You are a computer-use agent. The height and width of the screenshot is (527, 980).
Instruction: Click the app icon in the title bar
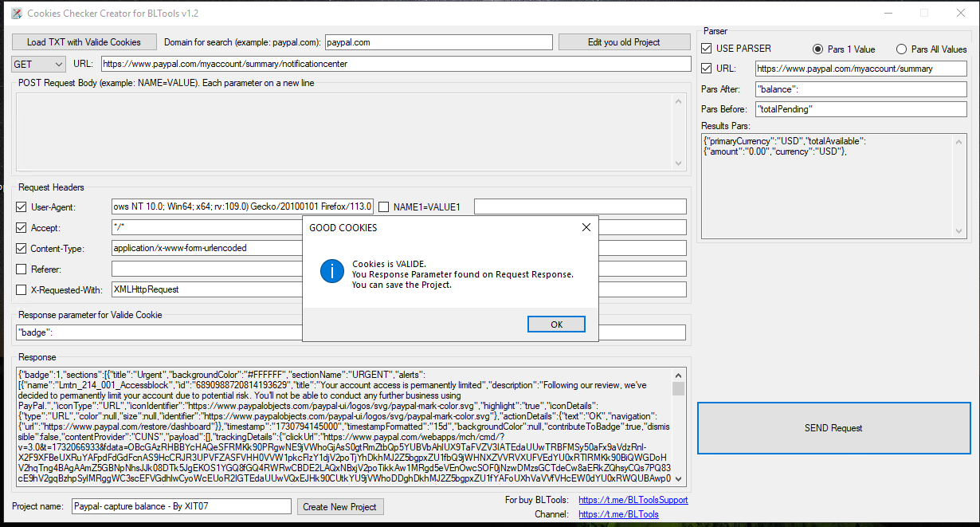point(16,14)
